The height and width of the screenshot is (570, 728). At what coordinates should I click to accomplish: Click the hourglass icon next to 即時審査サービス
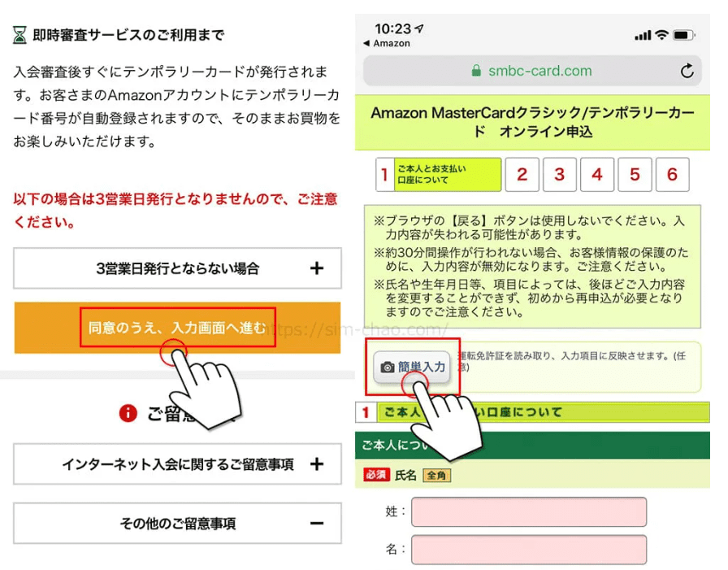coord(19,35)
